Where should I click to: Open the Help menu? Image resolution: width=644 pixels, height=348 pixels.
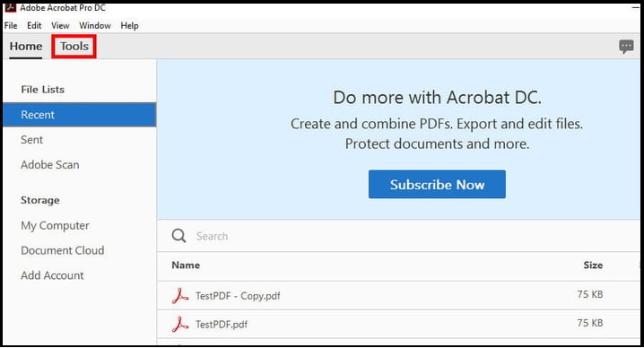tap(129, 25)
